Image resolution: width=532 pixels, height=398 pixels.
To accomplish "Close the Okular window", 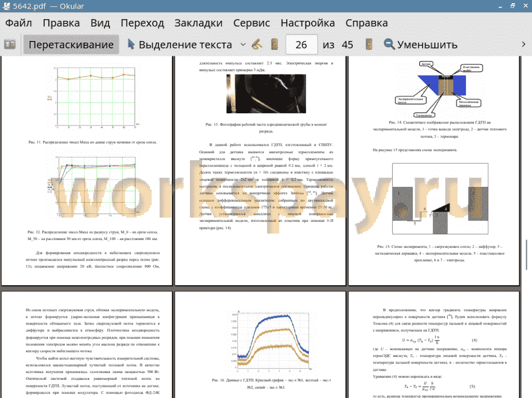I will pyautogui.click(x=525, y=6).
